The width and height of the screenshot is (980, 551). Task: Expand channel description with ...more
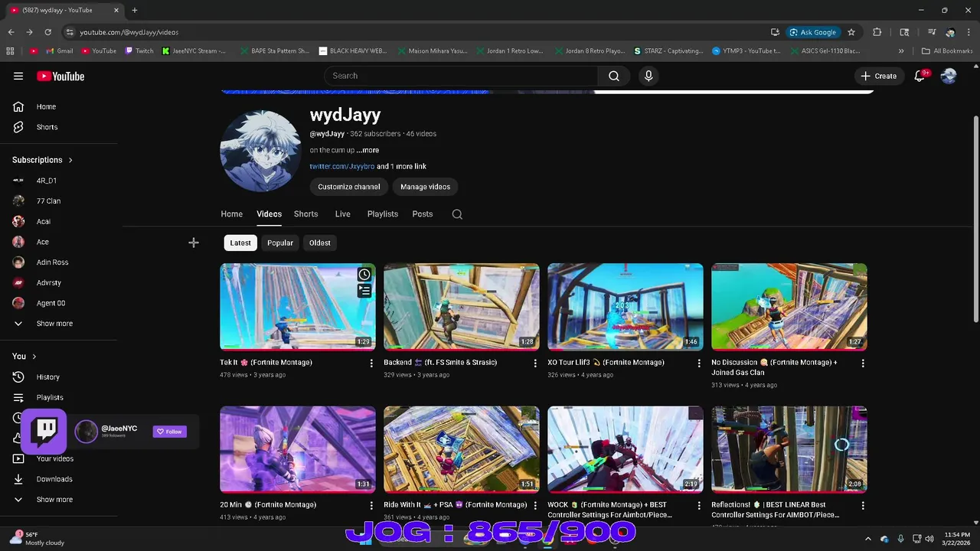pos(367,150)
